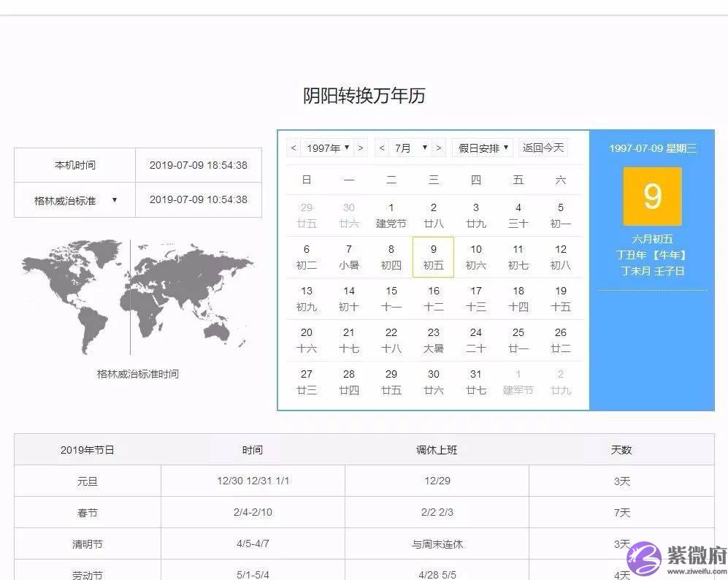Select July 12 初八 date cell
This screenshot has width=728, height=580.
[560, 257]
